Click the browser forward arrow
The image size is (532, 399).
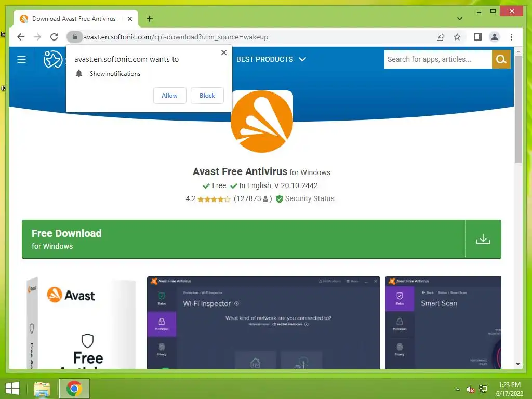click(x=37, y=37)
